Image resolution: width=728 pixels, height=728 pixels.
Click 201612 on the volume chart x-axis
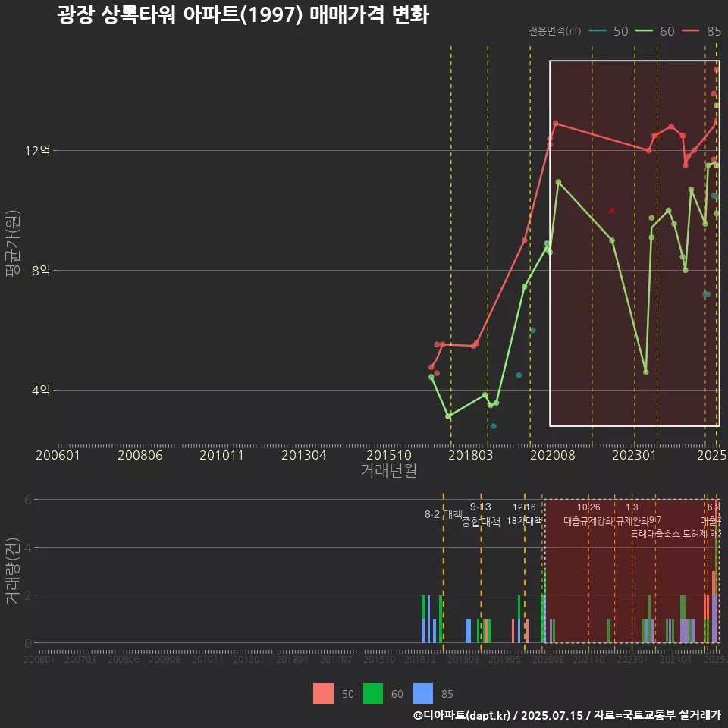tap(420, 659)
